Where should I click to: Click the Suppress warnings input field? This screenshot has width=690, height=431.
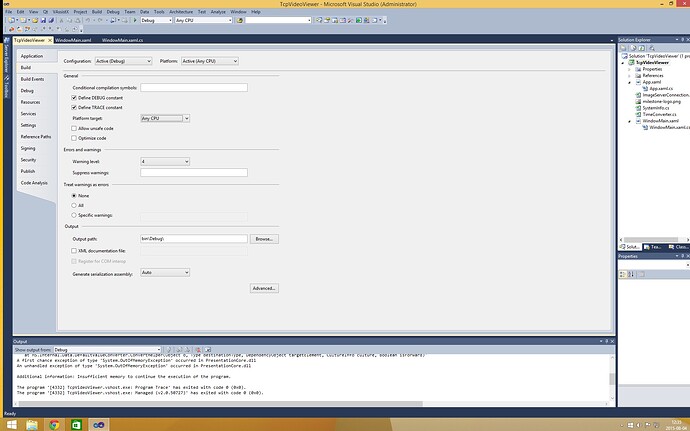pyautogui.click(x=194, y=173)
